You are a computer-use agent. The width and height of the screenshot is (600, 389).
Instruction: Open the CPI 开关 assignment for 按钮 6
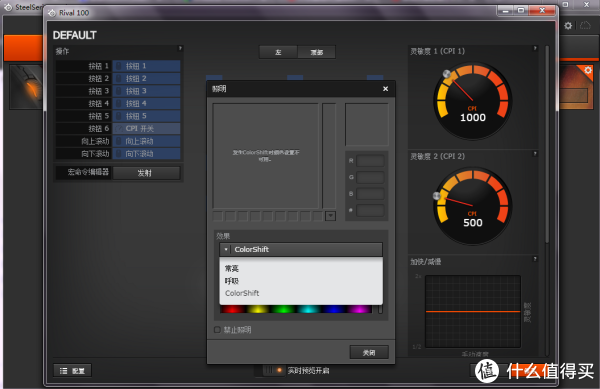146,129
